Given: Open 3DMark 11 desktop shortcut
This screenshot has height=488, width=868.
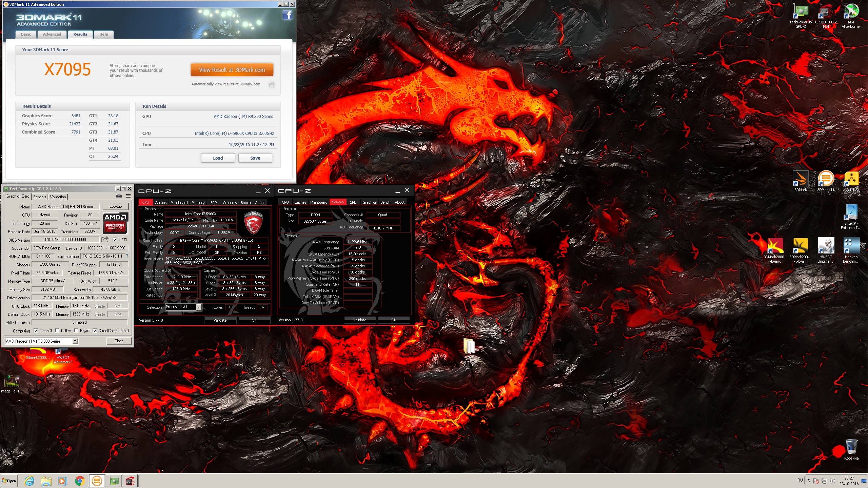Looking at the screenshot, I should tap(826, 181).
